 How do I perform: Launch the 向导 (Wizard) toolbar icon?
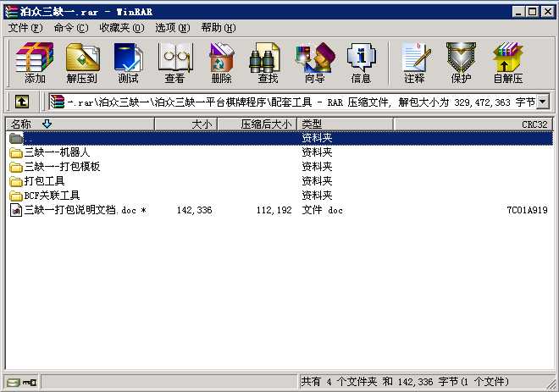click(x=315, y=63)
